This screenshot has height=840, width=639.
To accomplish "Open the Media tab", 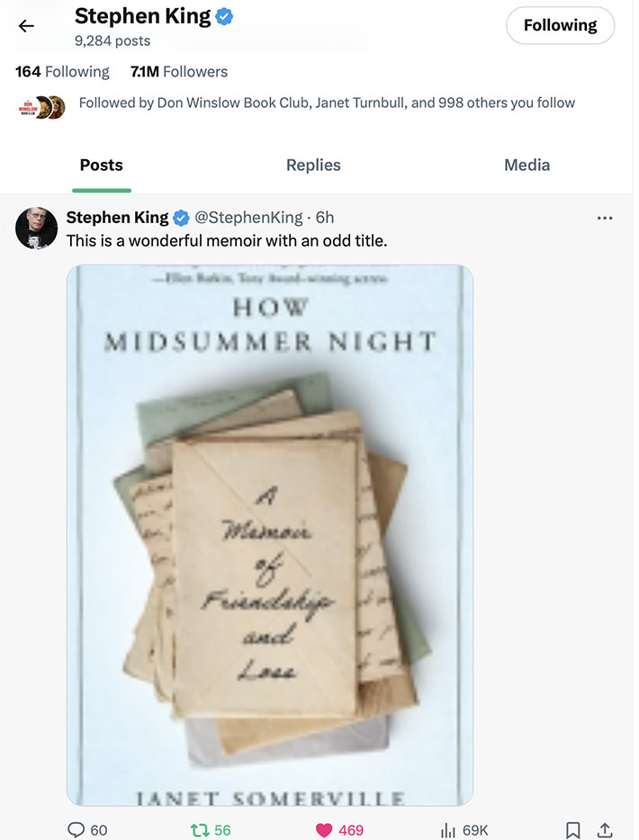I will tap(526, 165).
